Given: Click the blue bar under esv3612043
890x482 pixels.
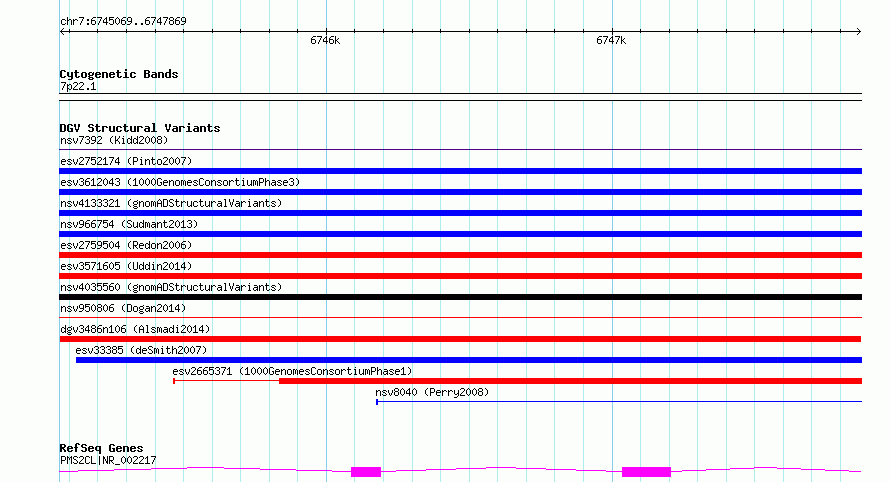Looking at the screenshot, I should click(x=460, y=192).
